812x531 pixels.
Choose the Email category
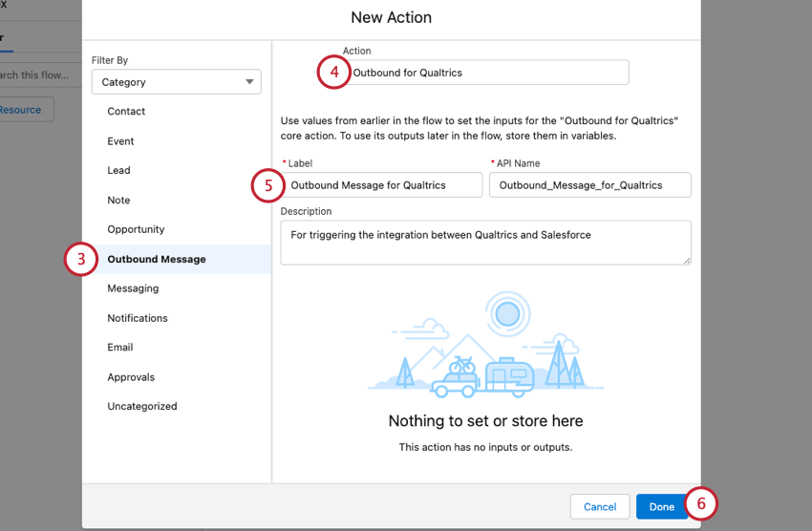coord(120,348)
